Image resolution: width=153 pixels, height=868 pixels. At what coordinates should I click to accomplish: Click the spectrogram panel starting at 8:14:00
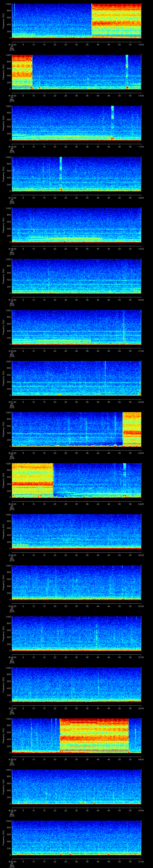click(76, 21)
